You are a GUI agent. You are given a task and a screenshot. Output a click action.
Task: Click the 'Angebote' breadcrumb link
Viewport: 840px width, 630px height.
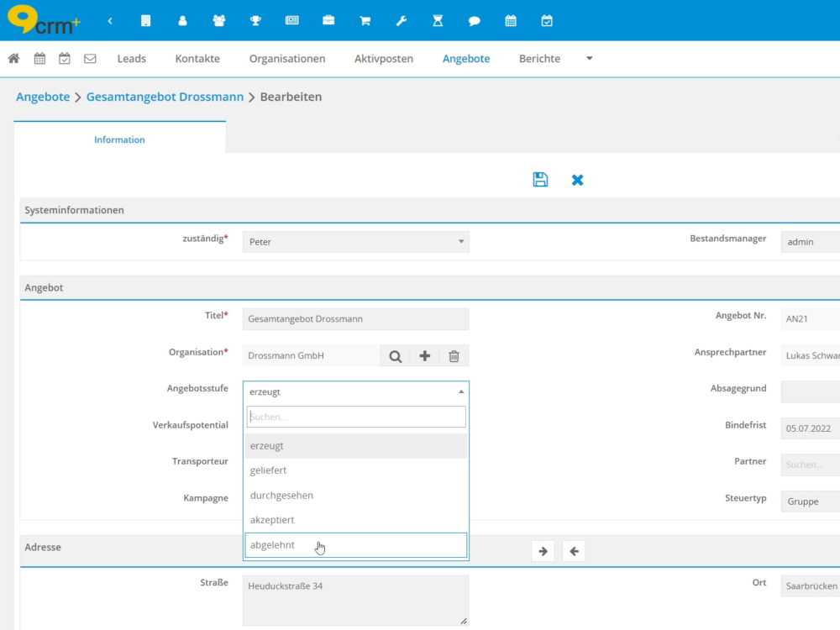coord(43,97)
